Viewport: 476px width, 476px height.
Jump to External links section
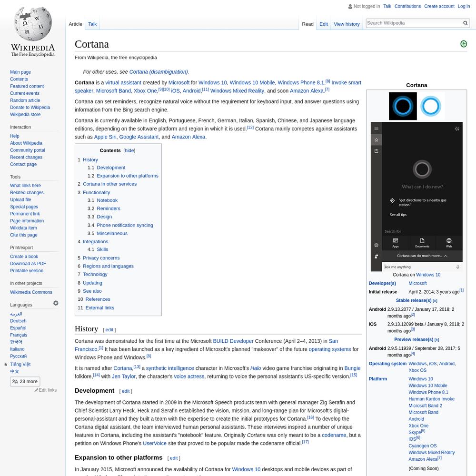point(100,308)
